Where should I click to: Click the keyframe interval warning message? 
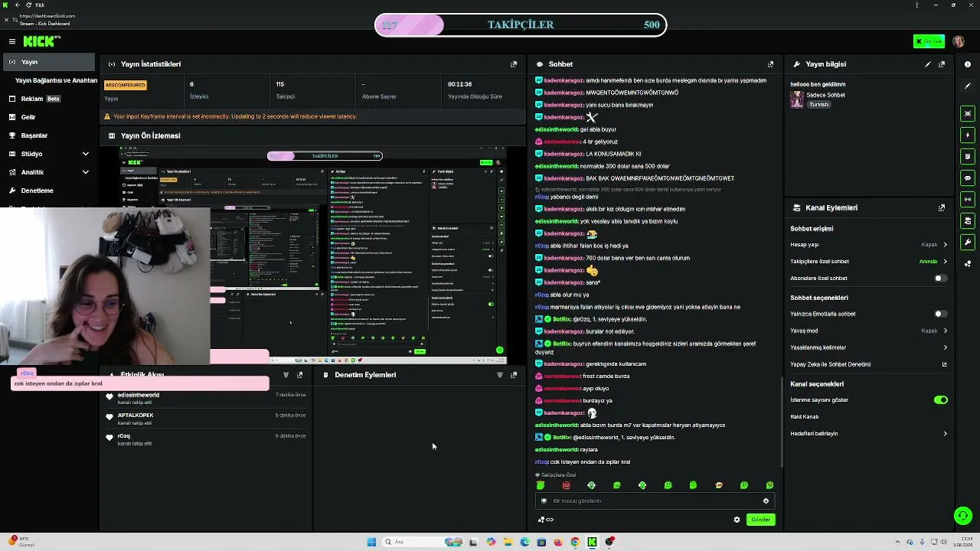coord(235,117)
